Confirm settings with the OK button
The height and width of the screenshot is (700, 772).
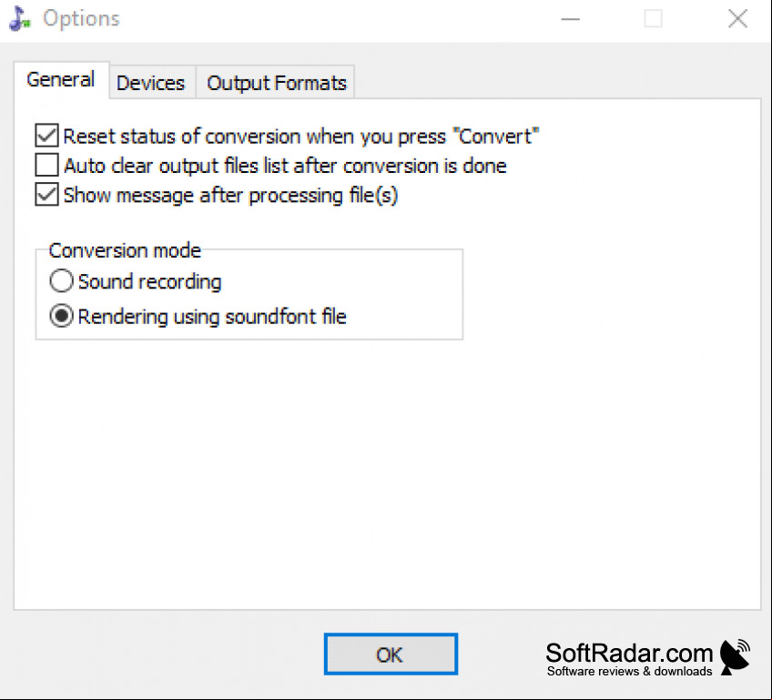pyautogui.click(x=391, y=654)
